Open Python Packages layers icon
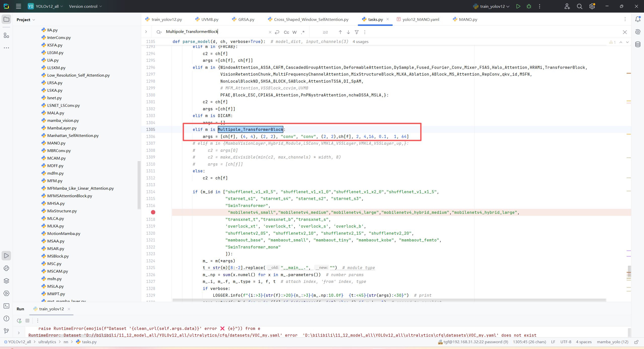The height and width of the screenshot is (349, 644). point(7,281)
